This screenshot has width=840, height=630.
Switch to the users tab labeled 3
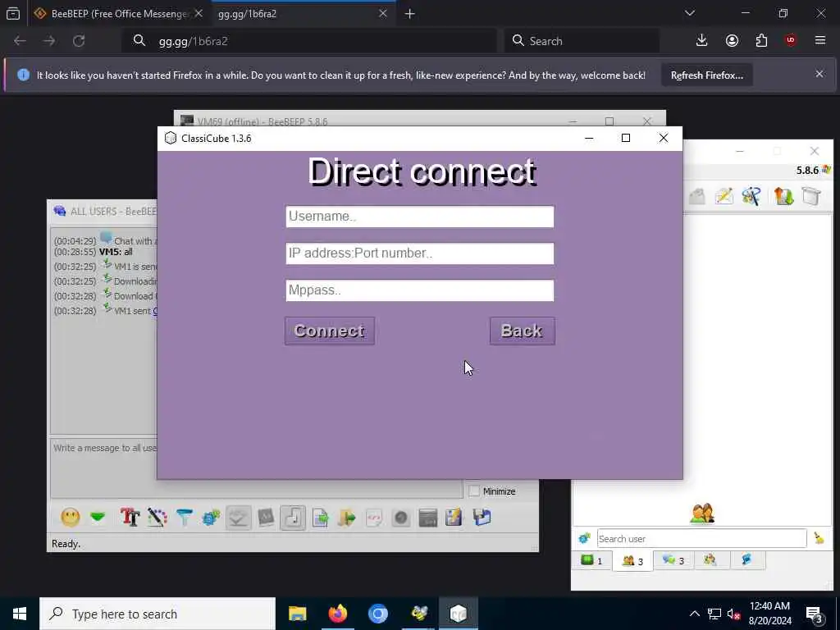[x=632, y=561]
